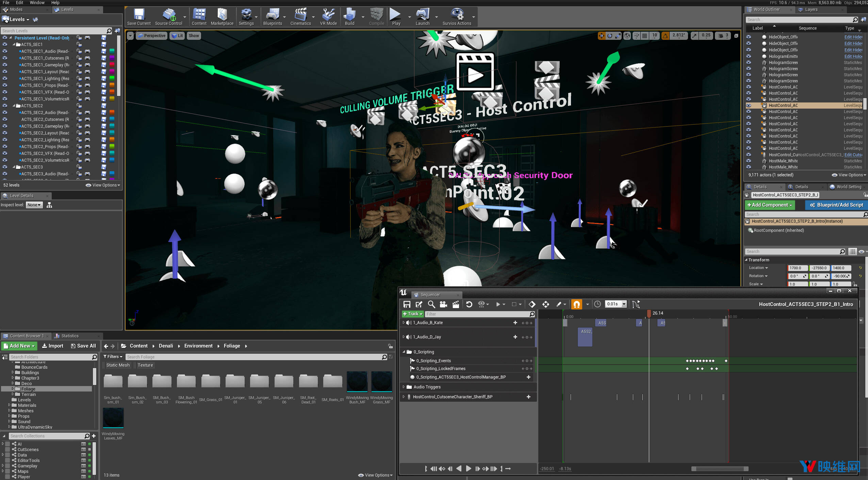Toggle visibility of selected HostControl_AC actor
The height and width of the screenshot is (480, 868).
tap(749, 106)
